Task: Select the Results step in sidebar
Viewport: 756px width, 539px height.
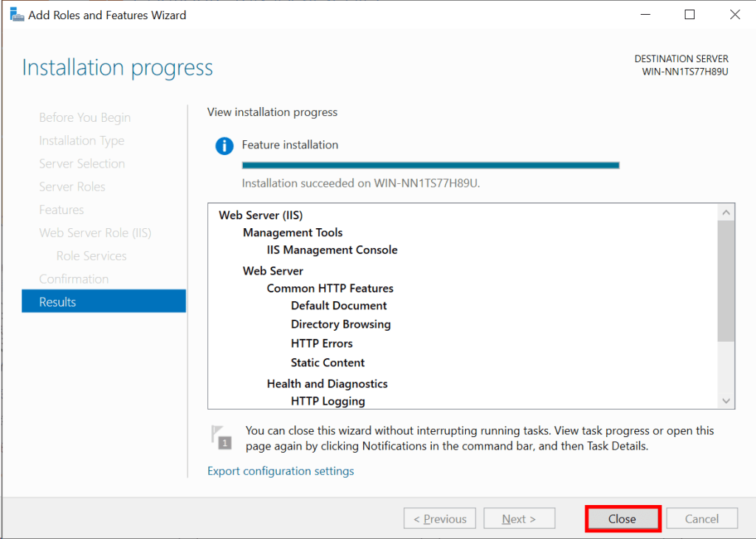Action: coord(103,301)
